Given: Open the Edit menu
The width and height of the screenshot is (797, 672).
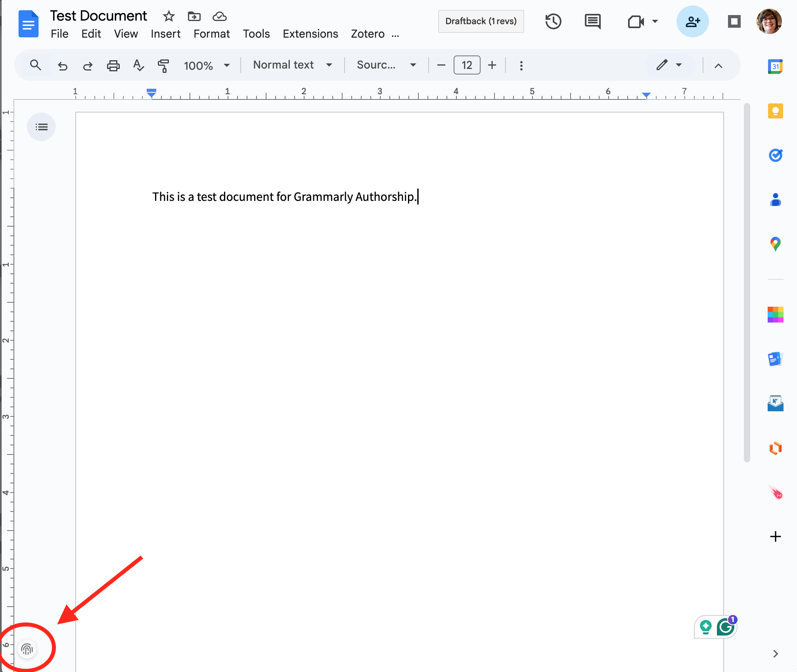Looking at the screenshot, I should [x=91, y=34].
